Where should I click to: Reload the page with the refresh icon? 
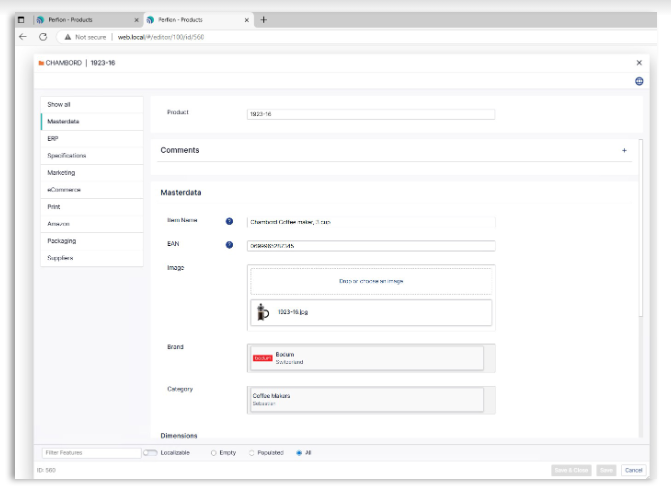tap(43, 37)
